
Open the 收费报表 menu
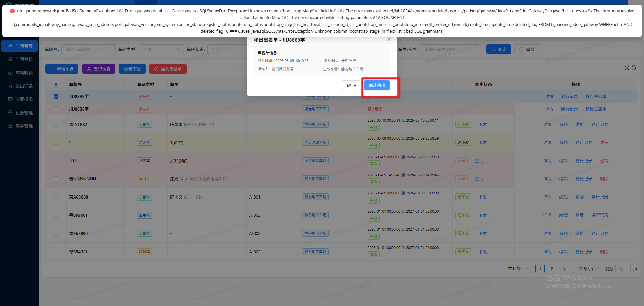coord(19,99)
